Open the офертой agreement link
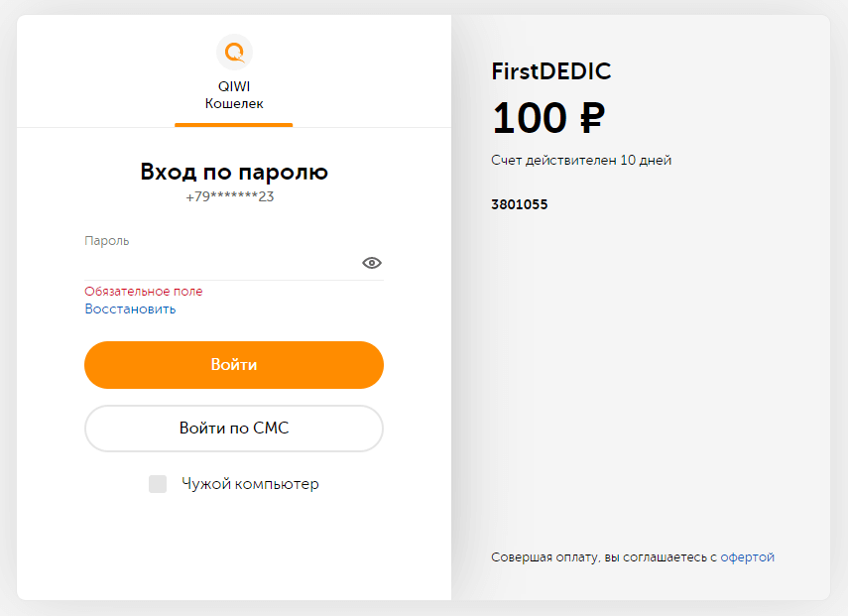Screen dimensions: 848x616 pos(747,557)
